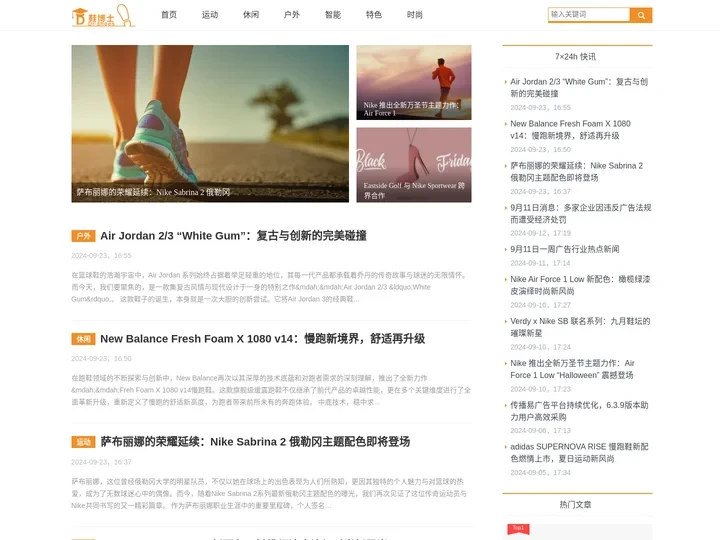Viewport: 720px width, 540px height.
Task: Click the 7×24h 快讯 section heading
Action: (575, 57)
